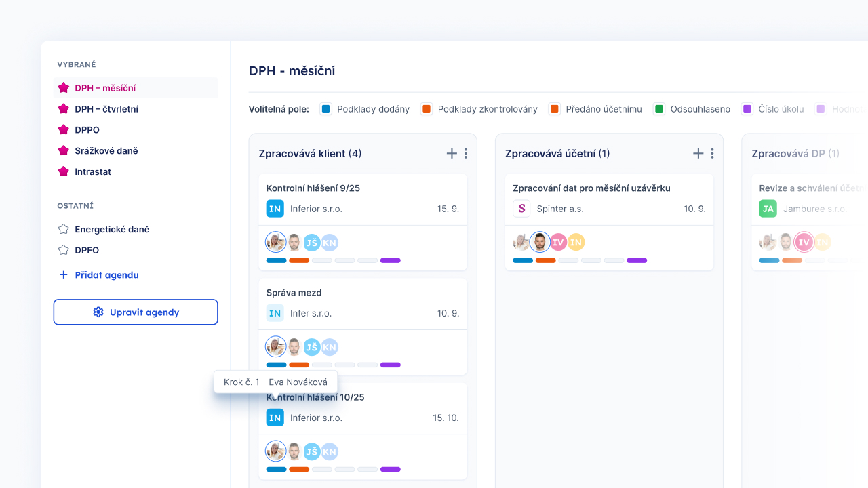Click the pink star next to Intrastat
Image resolution: width=868 pixels, height=488 pixels.
click(x=64, y=171)
